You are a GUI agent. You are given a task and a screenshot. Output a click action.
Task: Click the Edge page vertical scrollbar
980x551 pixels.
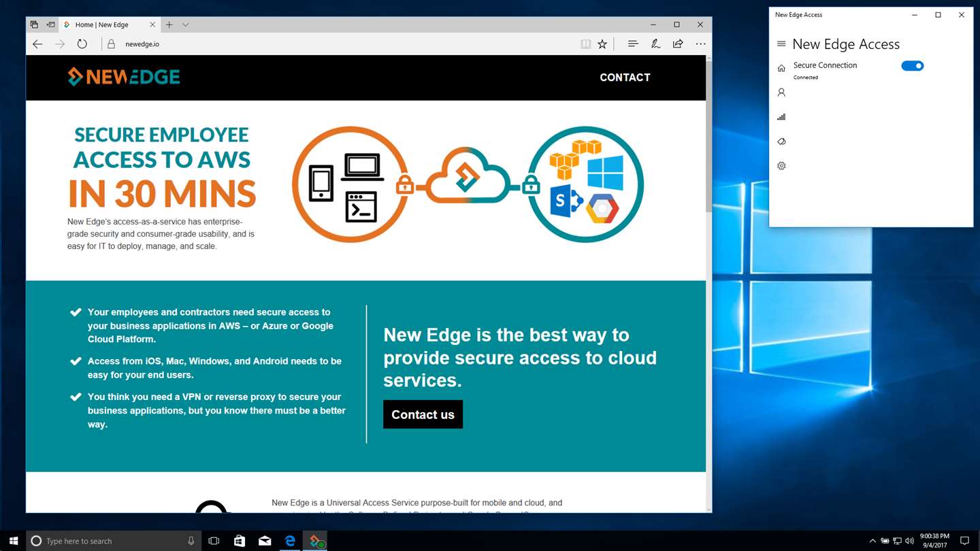[708, 284]
